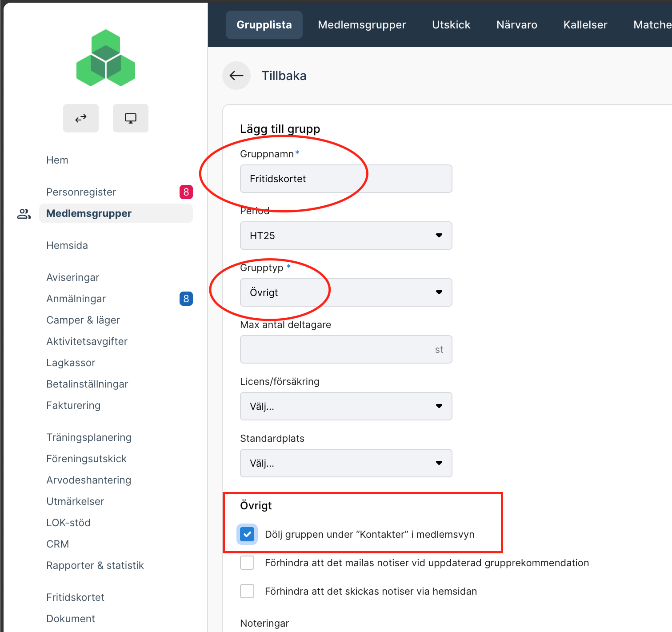The image size is (672, 632).
Task: Click the blue 8 badge on Anmälningar
Action: [186, 299]
